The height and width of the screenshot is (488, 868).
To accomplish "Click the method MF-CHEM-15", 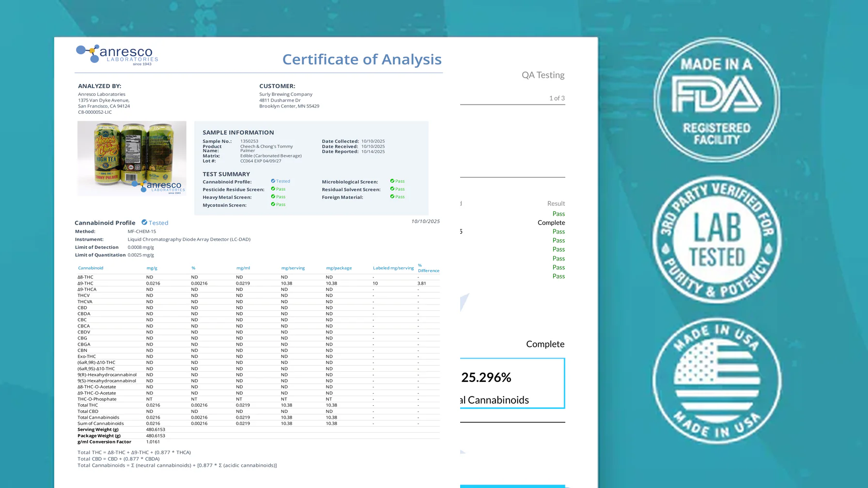I will 142,231.
